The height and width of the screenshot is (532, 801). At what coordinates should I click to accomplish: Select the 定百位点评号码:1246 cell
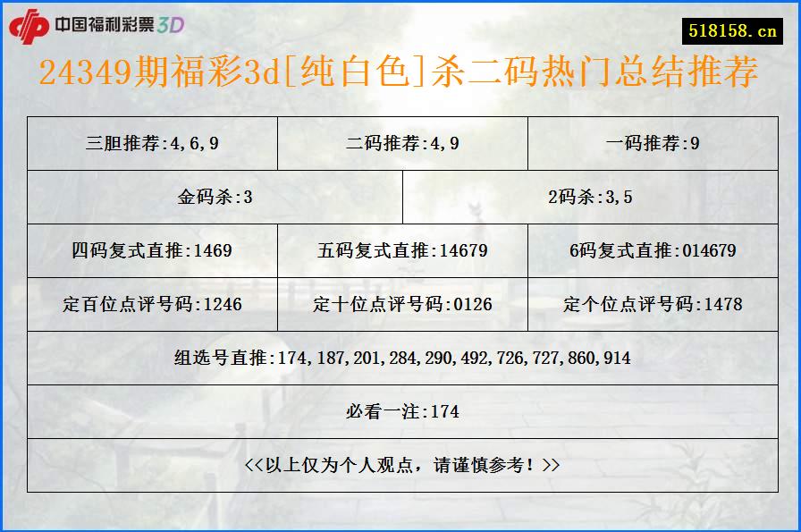pyautogui.click(x=151, y=304)
